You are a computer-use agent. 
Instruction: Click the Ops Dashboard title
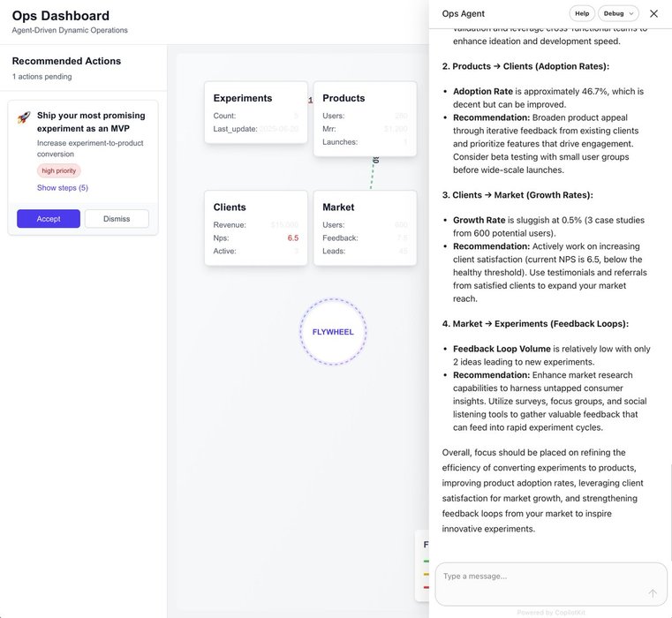[61, 15]
